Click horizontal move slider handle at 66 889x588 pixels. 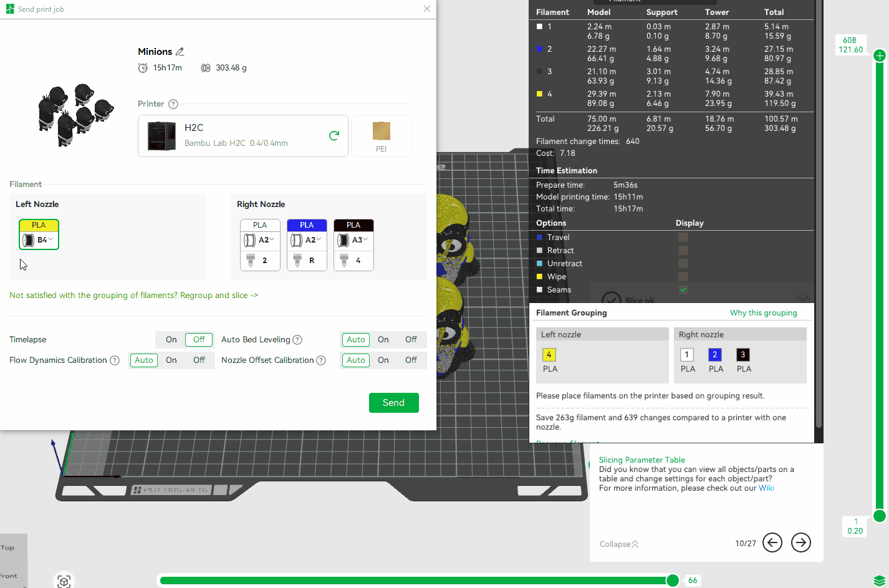pyautogui.click(x=673, y=581)
